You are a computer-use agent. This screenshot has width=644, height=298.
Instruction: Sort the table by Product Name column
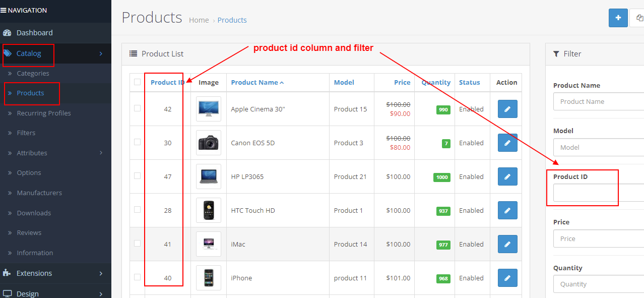(x=254, y=82)
